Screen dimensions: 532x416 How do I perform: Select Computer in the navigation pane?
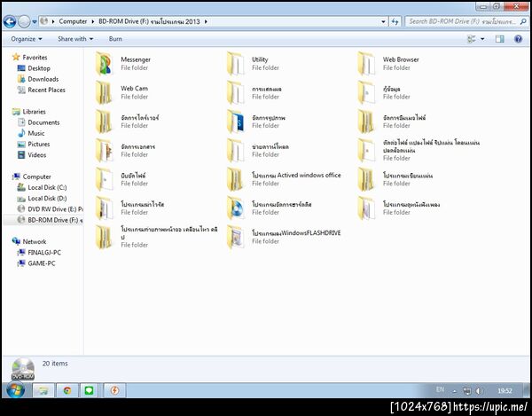[x=36, y=177]
